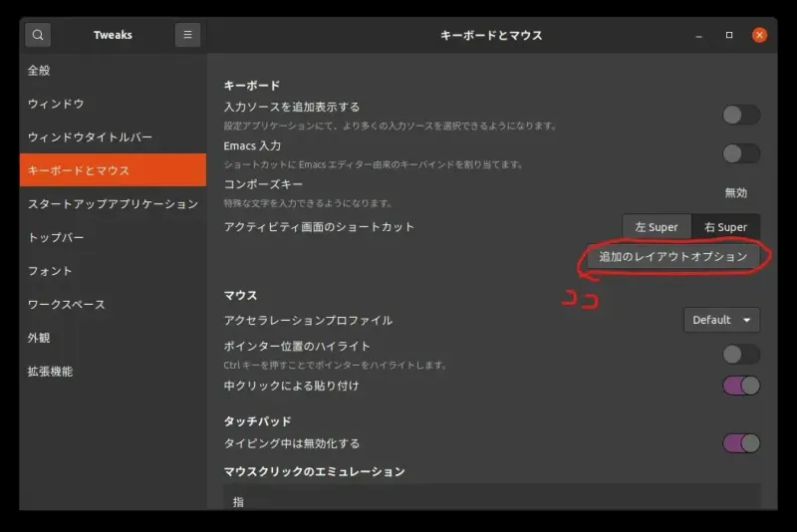The width and height of the screenshot is (797, 532).
Task: Open the hamburger menu next to Tweaks
Action: click(x=187, y=35)
